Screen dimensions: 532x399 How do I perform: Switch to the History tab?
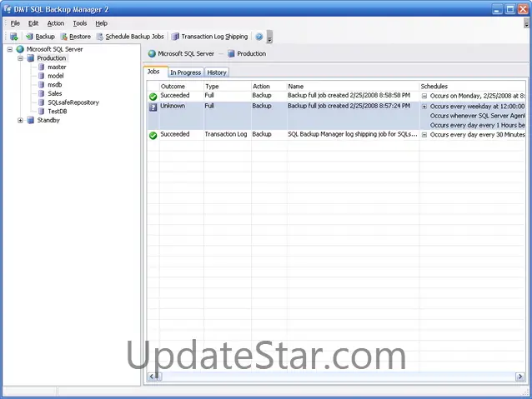217,72
